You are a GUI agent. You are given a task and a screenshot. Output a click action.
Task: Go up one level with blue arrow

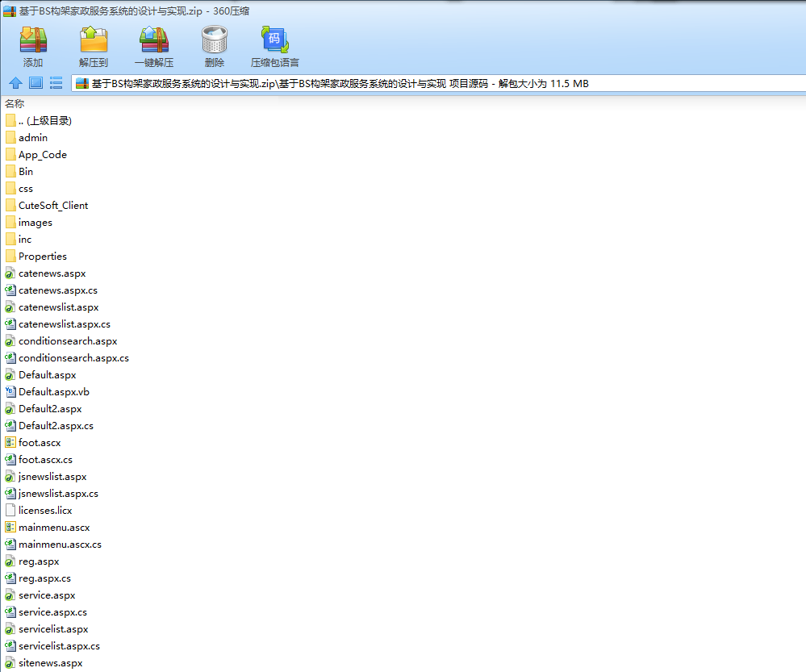click(x=16, y=83)
